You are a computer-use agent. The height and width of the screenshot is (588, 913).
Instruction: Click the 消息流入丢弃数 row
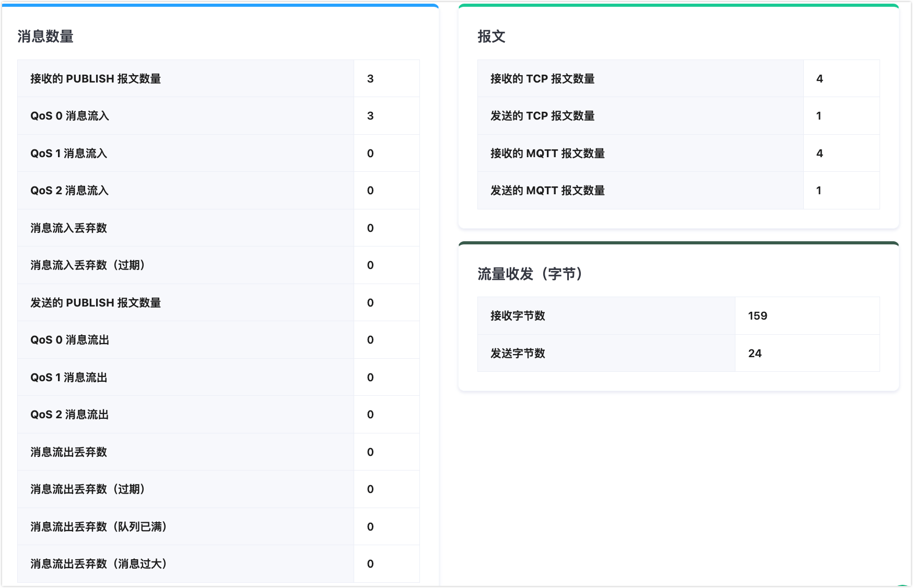[68, 228]
